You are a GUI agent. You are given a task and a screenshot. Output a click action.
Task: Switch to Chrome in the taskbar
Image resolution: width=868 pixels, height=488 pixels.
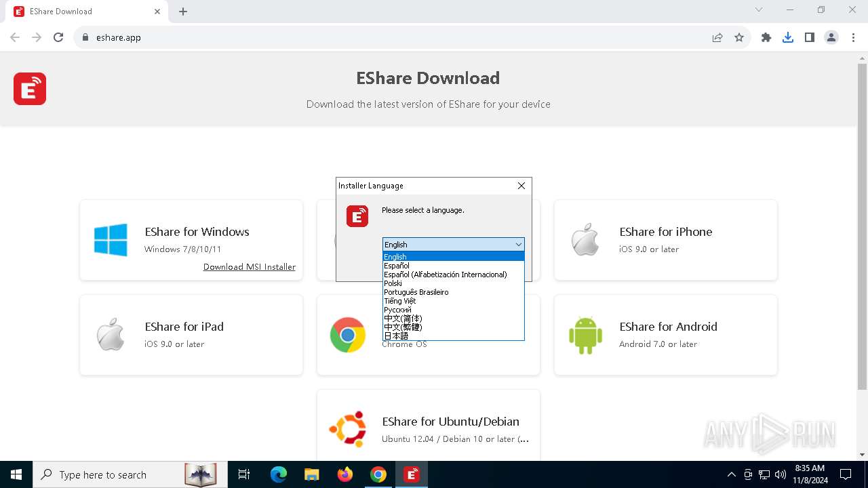(x=378, y=474)
